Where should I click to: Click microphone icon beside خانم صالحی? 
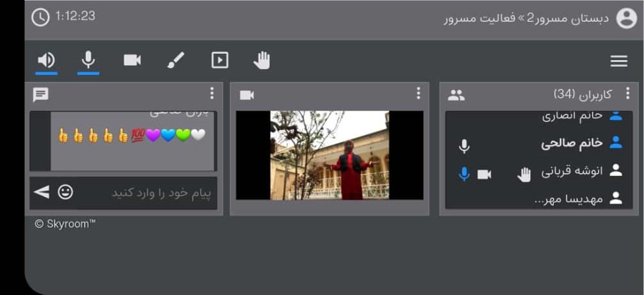pyautogui.click(x=464, y=146)
